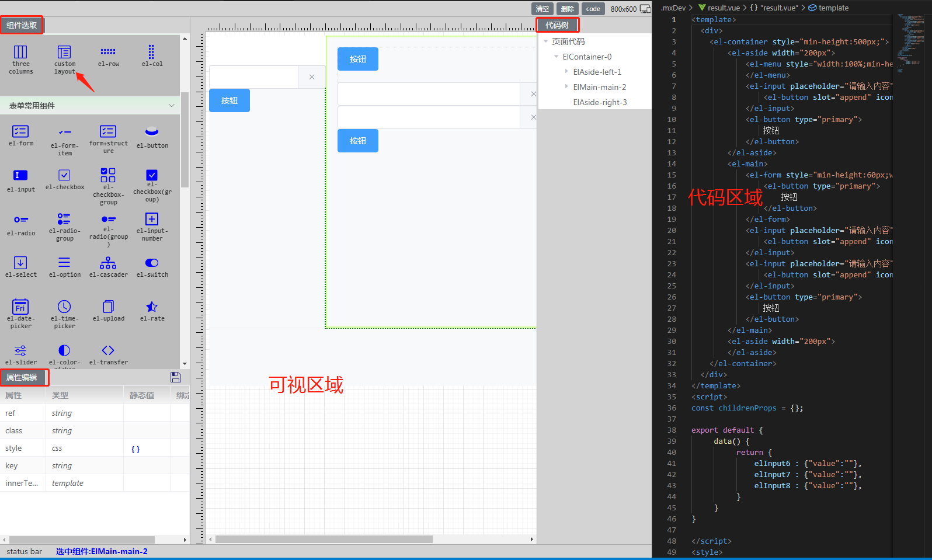Click the 删除 delete button

pyautogui.click(x=568, y=9)
